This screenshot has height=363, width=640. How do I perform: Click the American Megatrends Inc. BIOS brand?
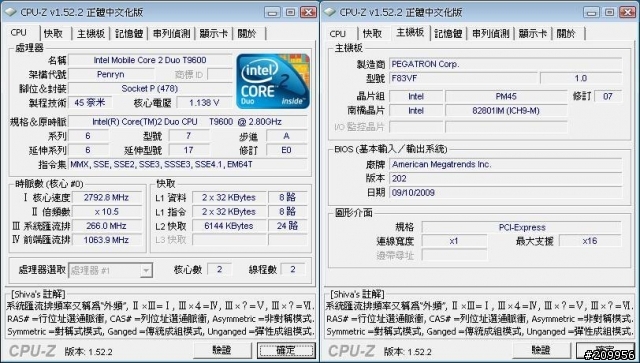[x=505, y=165]
